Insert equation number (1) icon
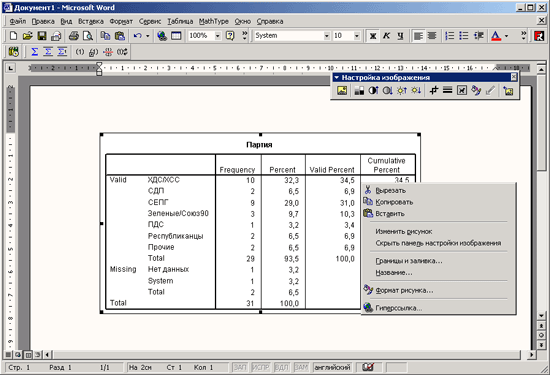 coord(80,52)
